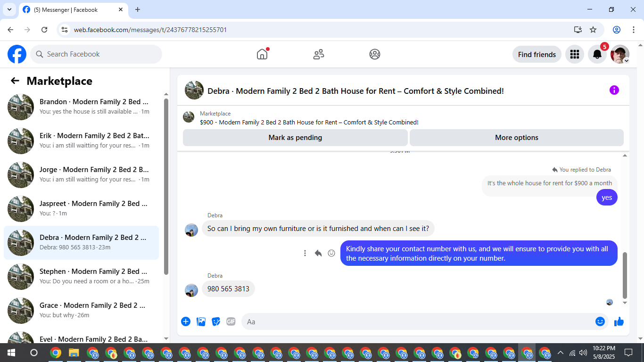The width and height of the screenshot is (644, 362).
Task: Click More options button
Action: [x=517, y=138]
